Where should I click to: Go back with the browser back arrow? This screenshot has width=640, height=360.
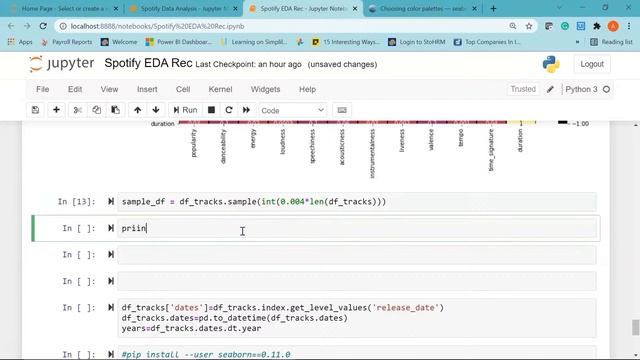coord(11,26)
